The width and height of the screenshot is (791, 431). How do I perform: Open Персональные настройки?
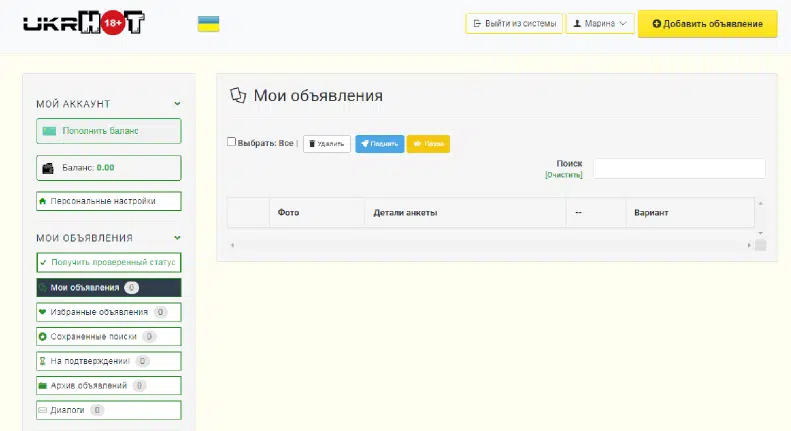point(108,201)
